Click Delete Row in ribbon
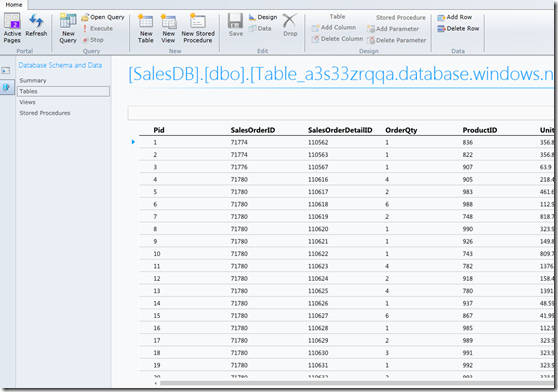 (x=458, y=28)
